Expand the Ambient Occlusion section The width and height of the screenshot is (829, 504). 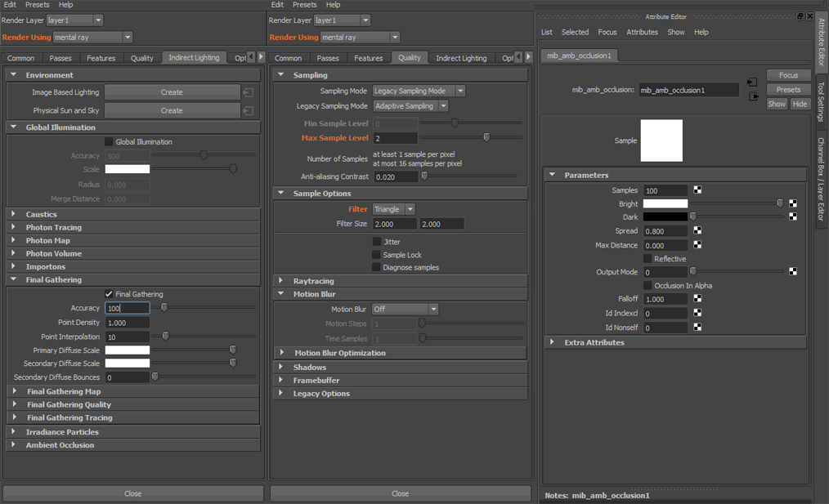coord(14,445)
